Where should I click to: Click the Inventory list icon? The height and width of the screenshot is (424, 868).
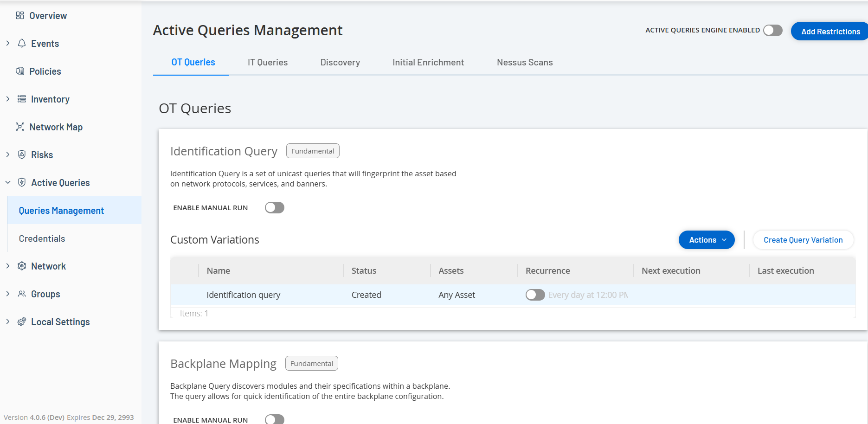[x=22, y=99]
